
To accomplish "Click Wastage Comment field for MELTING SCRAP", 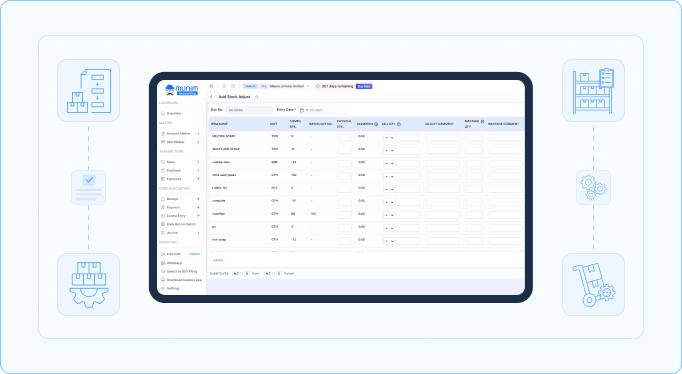I will (506, 138).
